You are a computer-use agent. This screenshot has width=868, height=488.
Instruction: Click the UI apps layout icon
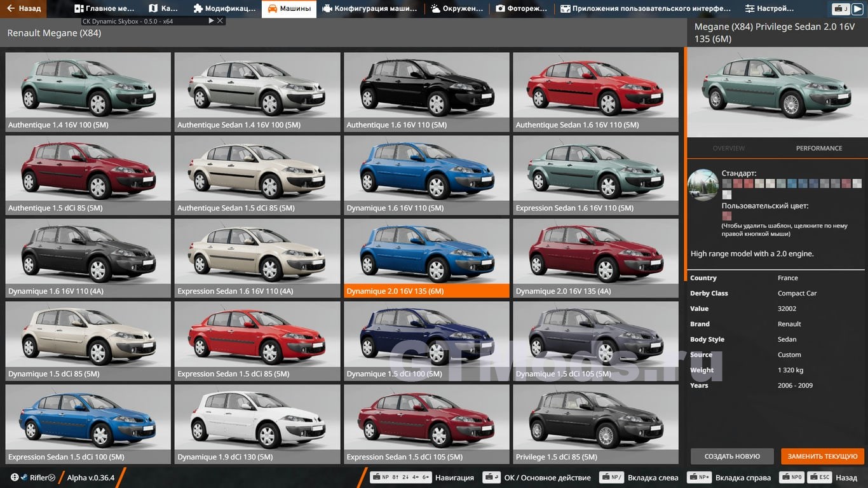click(565, 9)
